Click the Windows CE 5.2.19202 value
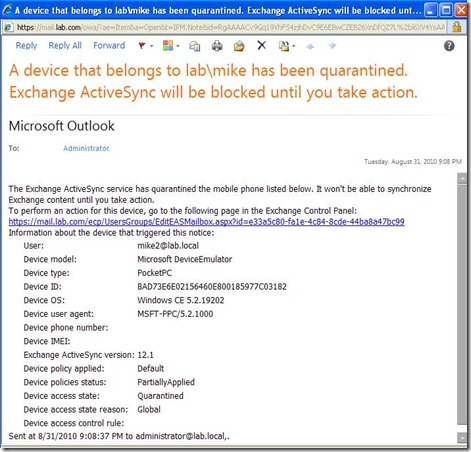The image size is (471, 452). pos(181,300)
